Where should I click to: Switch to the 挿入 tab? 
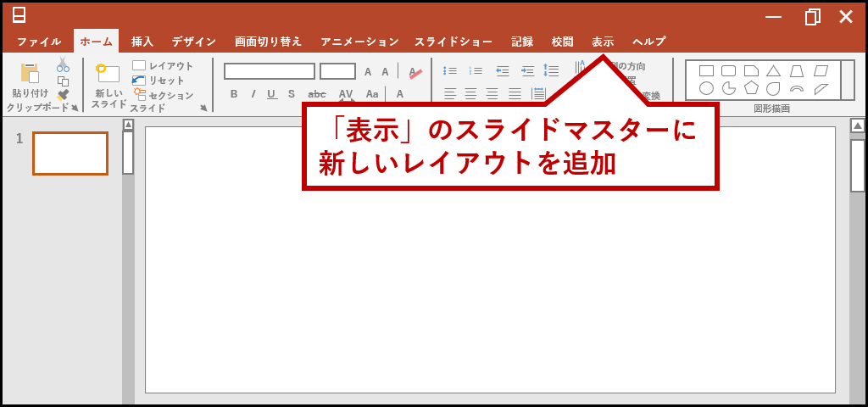142,42
